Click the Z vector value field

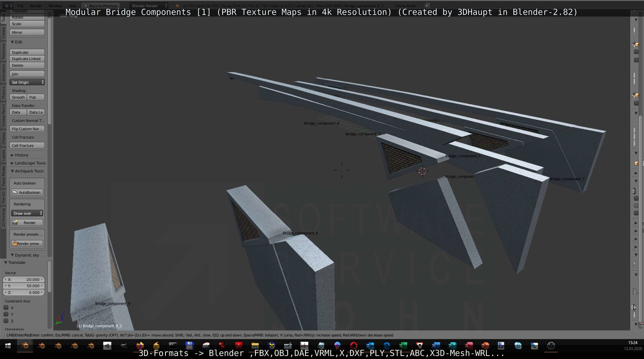(x=24, y=292)
